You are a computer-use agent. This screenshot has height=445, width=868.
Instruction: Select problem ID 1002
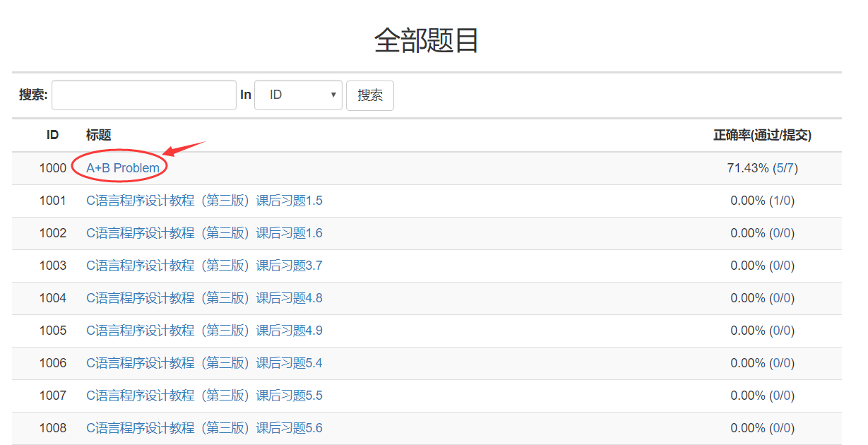53,233
